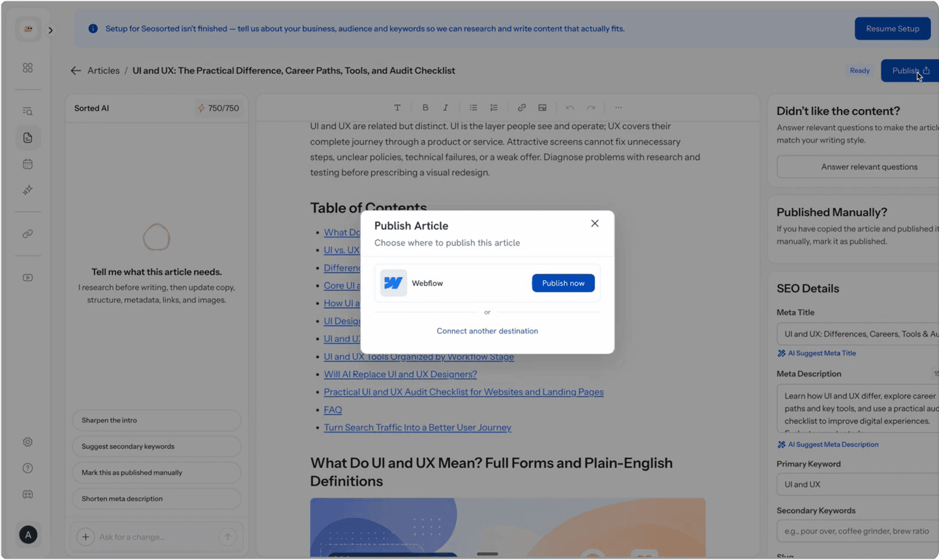
Task: Open the FAQ table of contents link
Action: click(x=333, y=410)
